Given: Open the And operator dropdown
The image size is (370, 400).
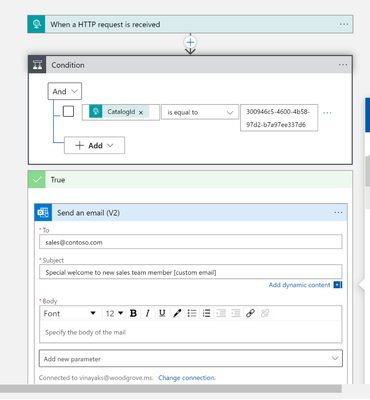Looking at the screenshot, I should (x=65, y=91).
